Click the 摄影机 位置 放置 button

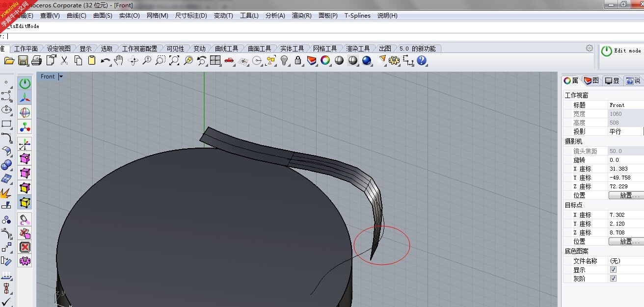tap(626, 195)
